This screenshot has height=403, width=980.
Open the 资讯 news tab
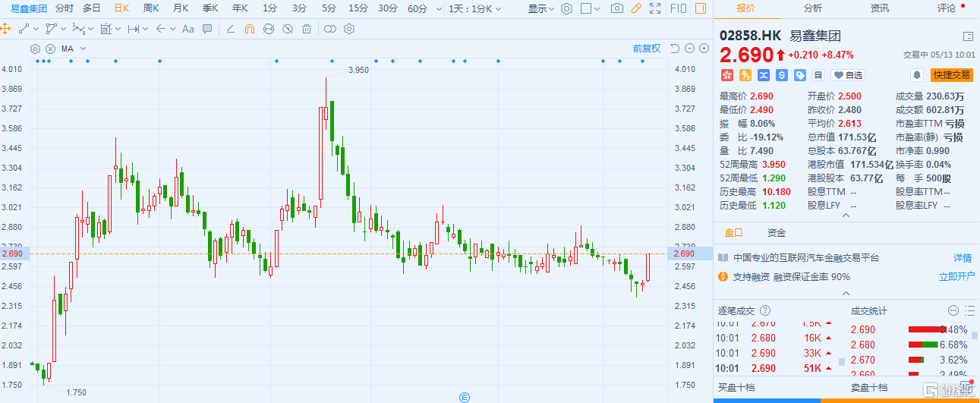880,8
